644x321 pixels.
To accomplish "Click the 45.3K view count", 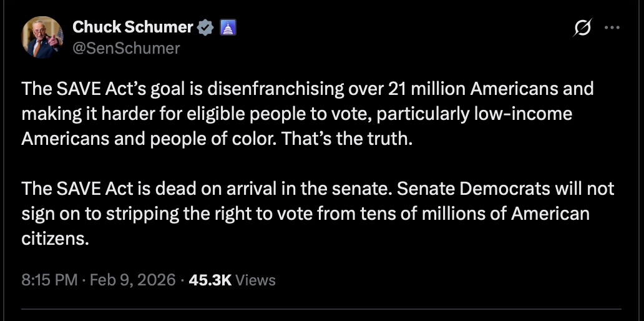I will pos(210,280).
